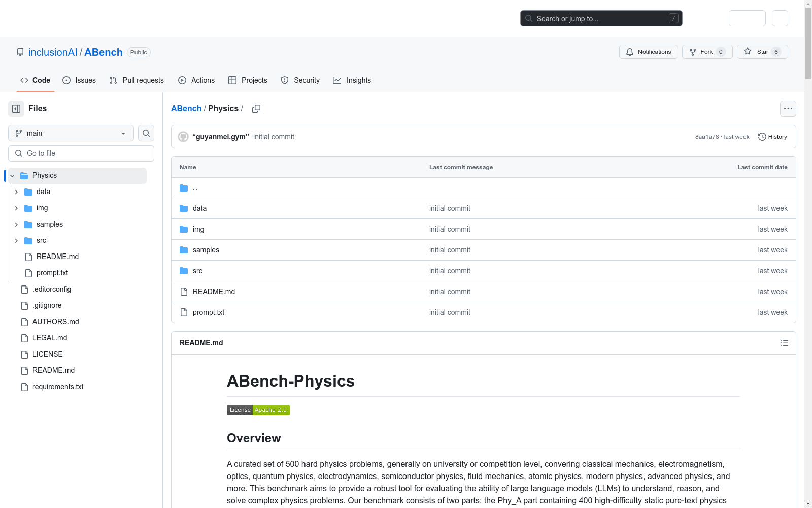The width and height of the screenshot is (812, 508).
Task: Click the Physics open folder icon in tree
Action: tap(24, 175)
